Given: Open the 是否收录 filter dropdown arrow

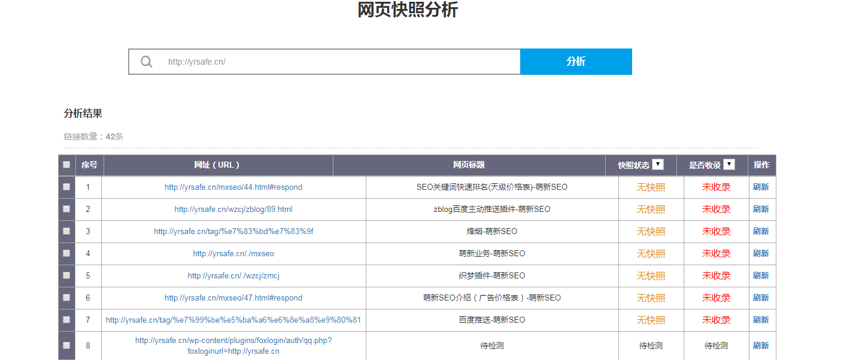Looking at the screenshot, I should 729,165.
